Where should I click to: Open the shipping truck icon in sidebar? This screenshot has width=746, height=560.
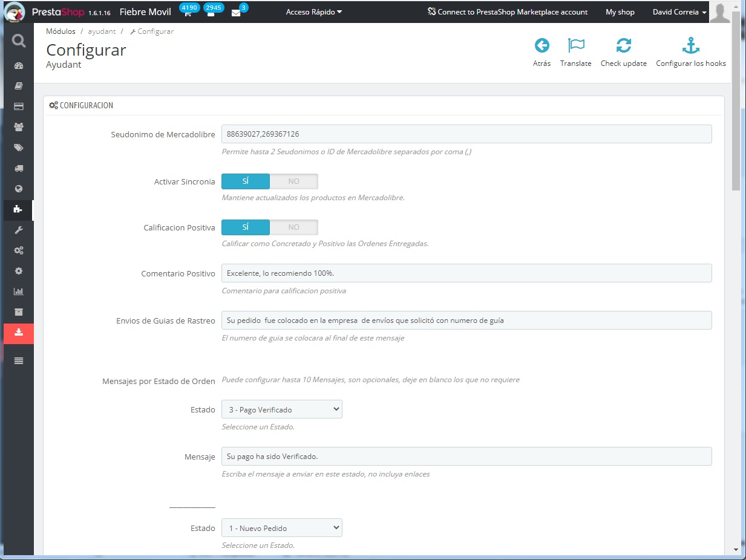point(18,168)
